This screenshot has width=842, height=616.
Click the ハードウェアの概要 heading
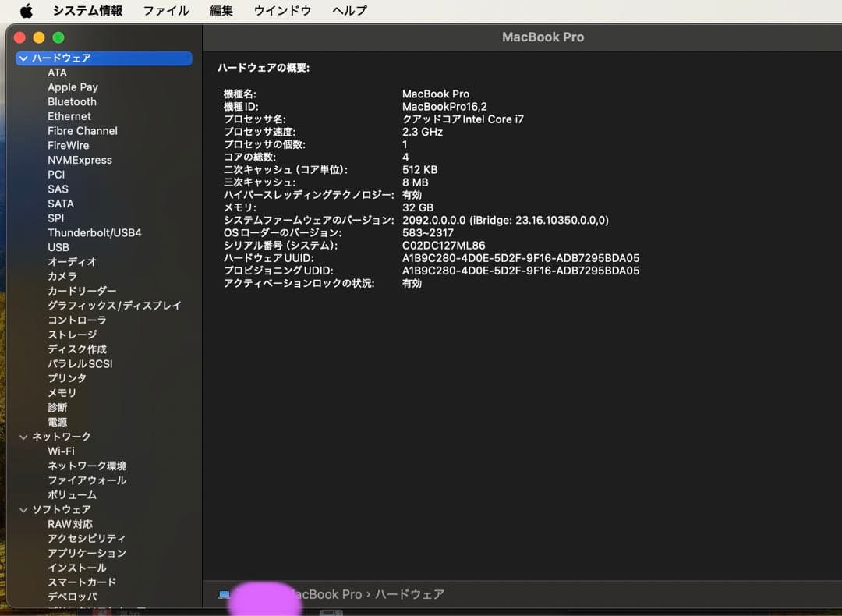(264, 68)
